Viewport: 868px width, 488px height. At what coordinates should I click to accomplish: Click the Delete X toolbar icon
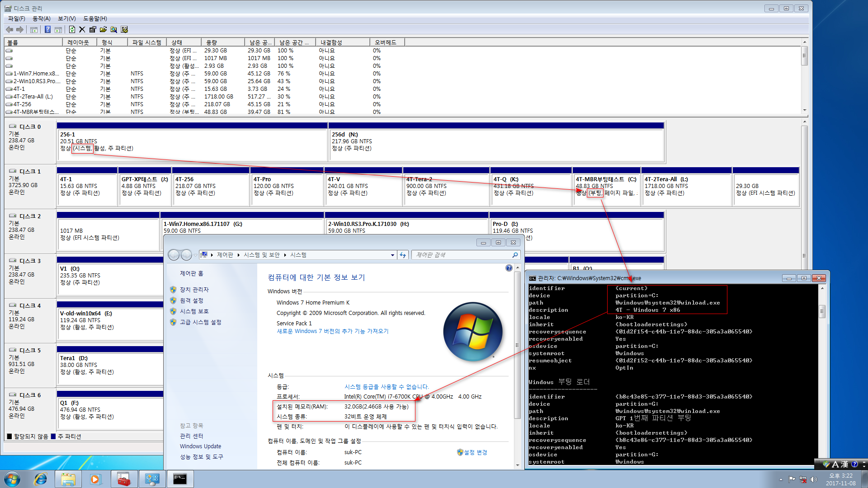[82, 29]
